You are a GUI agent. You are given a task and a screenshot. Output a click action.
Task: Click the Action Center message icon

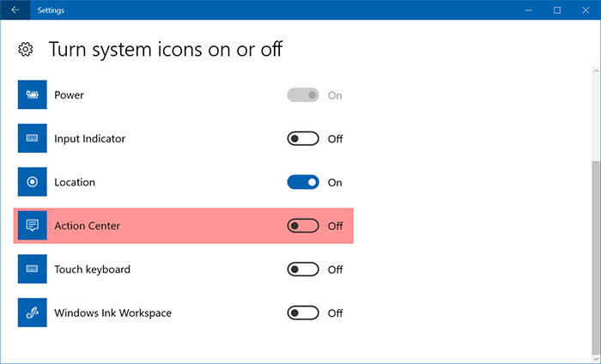click(x=33, y=225)
